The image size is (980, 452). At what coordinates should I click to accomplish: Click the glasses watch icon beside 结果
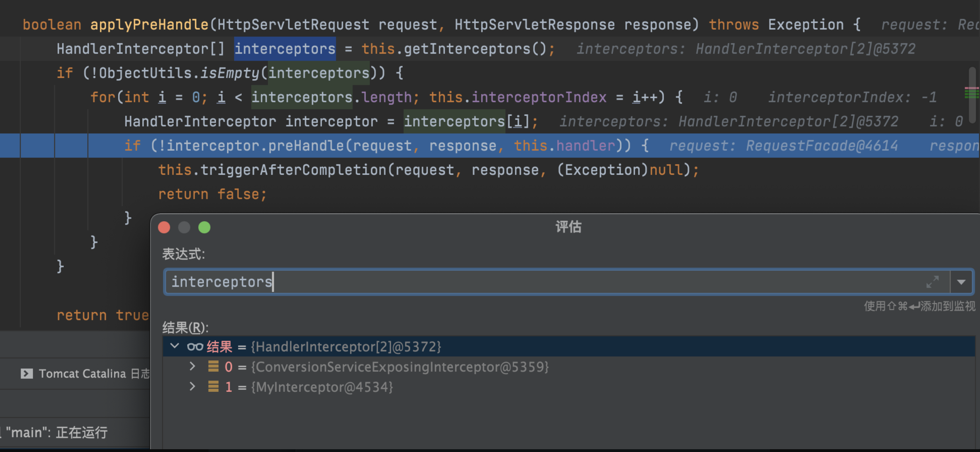click(x=195, y=347)
